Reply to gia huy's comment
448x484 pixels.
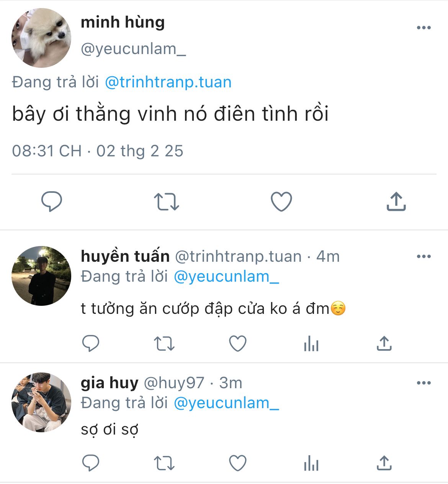pyautogui.click(x=91, y=463)
